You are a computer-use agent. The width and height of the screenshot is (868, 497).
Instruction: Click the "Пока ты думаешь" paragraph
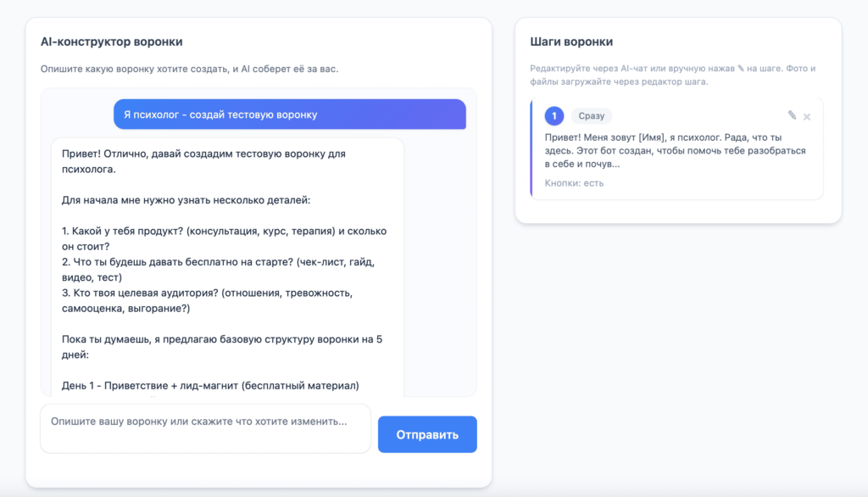tap(222, 347)
